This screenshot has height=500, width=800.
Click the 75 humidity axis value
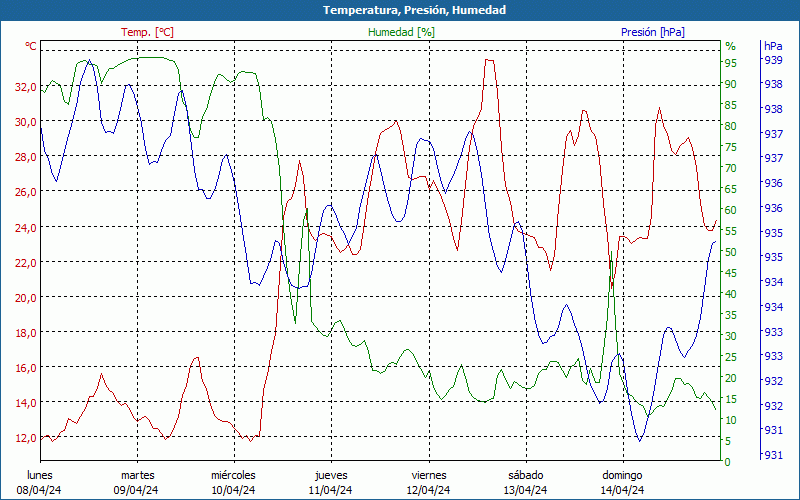731,147
